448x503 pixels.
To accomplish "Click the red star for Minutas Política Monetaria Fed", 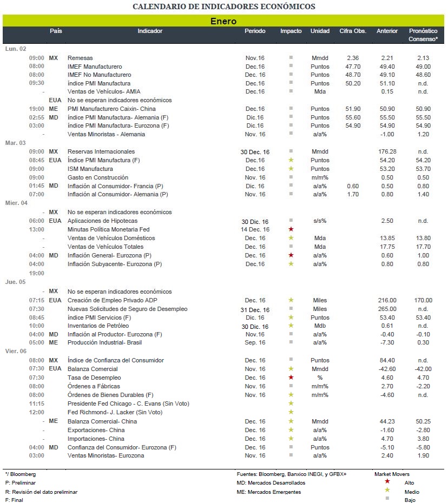I will click(291, 229).
